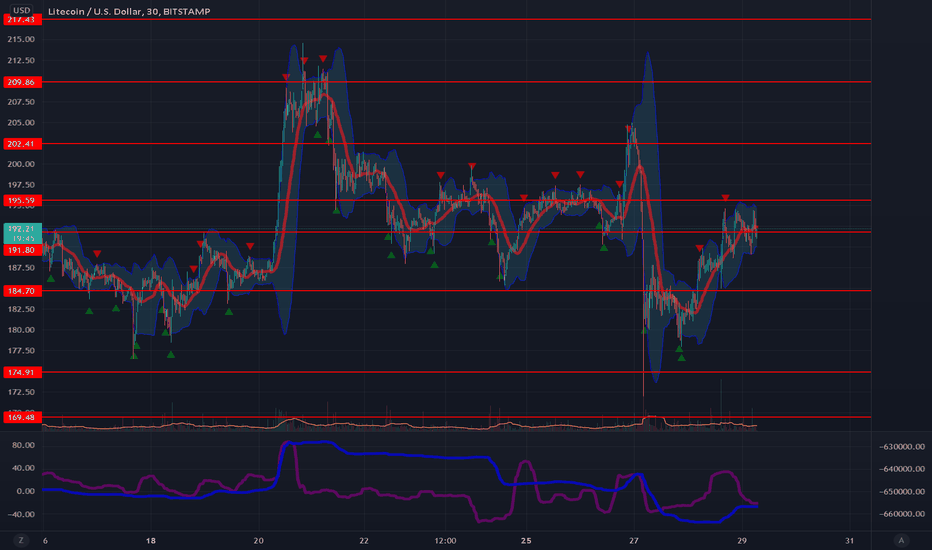This screenshot has height=550, width=932.
Task: Click the 80.00 indicator scale value
Action: coord(24,445)
